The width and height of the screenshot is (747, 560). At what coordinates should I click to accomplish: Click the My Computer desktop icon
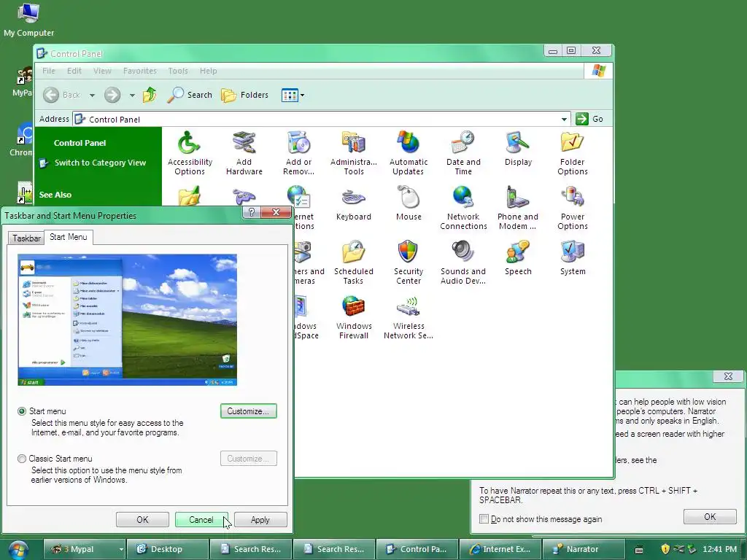(28, 19)
